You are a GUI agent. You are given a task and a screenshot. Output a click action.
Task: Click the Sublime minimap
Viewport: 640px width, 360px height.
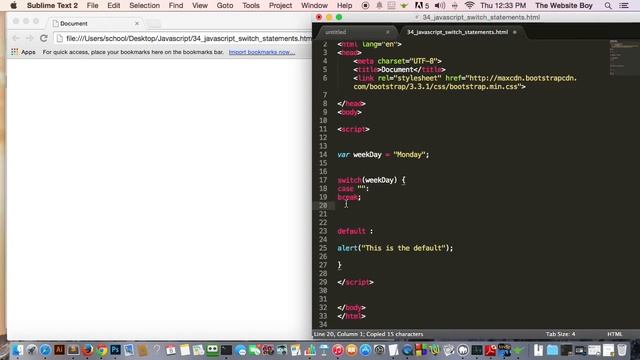(x=623, y=57)
